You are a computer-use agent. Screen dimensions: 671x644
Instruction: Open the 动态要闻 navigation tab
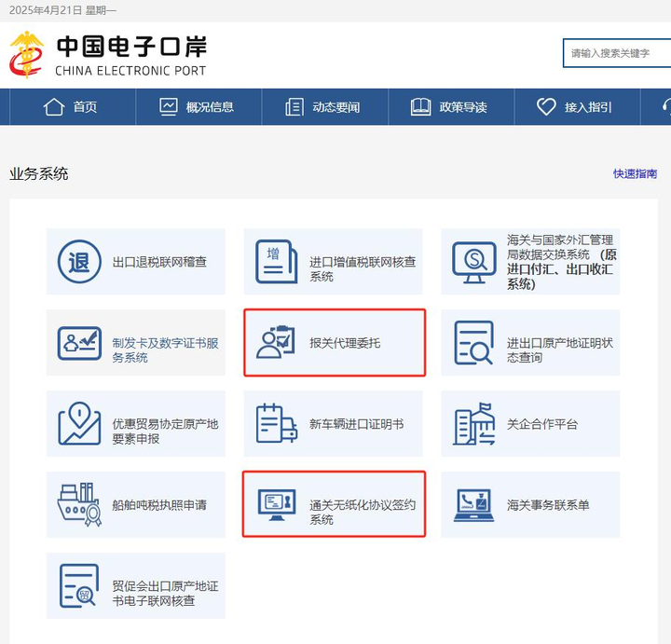(x=325, y=106)
